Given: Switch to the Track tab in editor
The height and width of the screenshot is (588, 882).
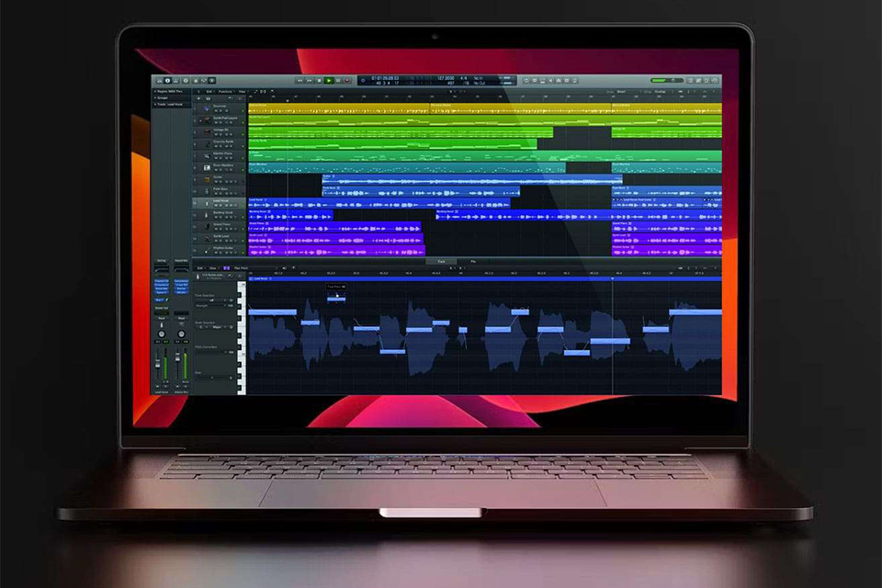Looking at the screenshot, I should click(442, 262).
